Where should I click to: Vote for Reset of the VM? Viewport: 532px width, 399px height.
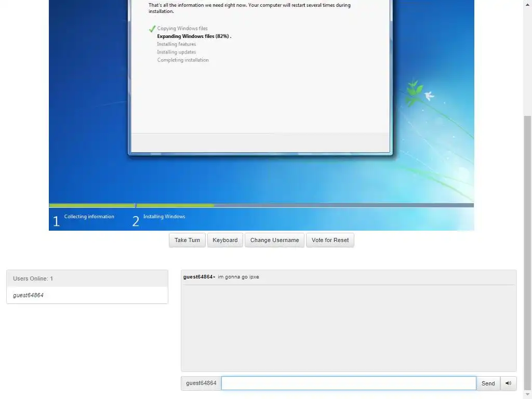tap(330, 240)
